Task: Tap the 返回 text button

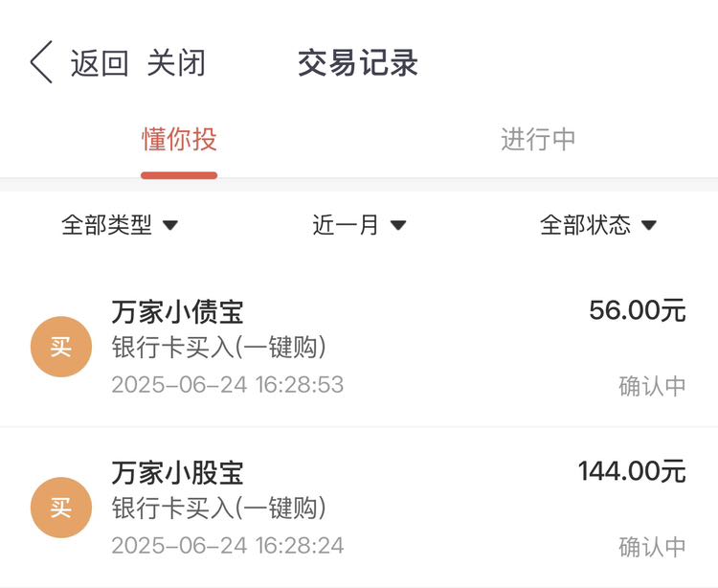Action: coord(100,63)
